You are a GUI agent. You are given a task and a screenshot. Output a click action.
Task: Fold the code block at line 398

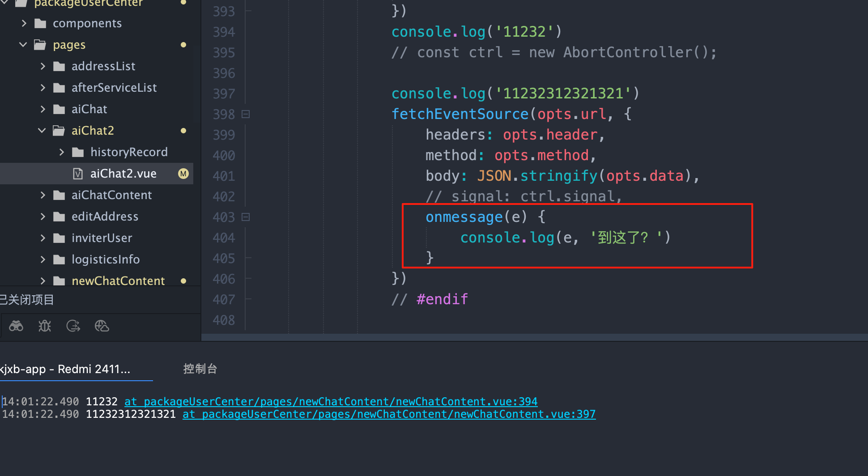[245, 114]
